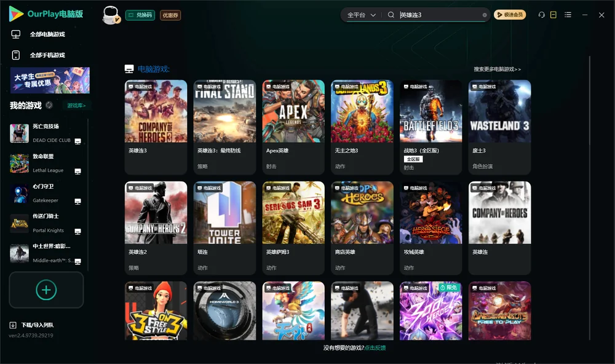Open 游戏库> game library expander
This screenshot has height=364, width=615.
coord(76,105)
